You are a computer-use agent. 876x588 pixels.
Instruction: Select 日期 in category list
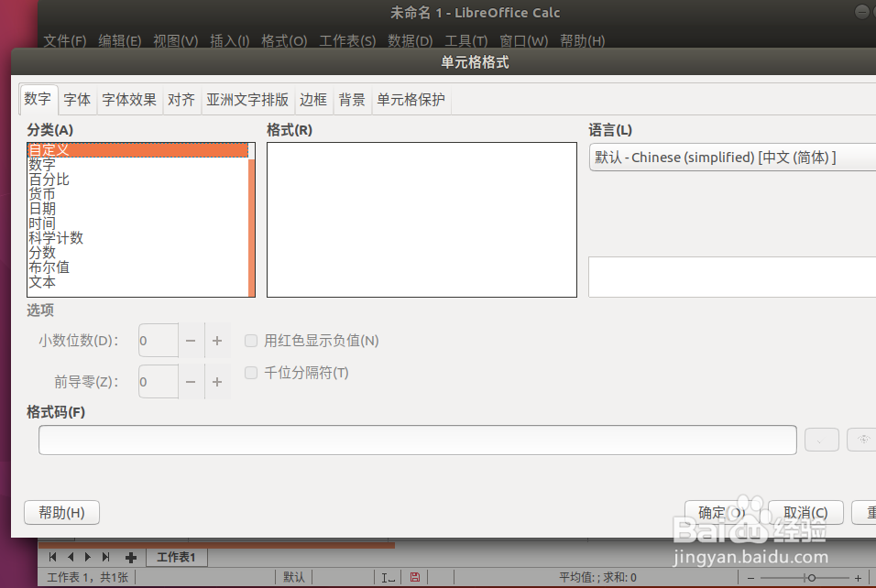pyautogui.click(x=137, y=209)
